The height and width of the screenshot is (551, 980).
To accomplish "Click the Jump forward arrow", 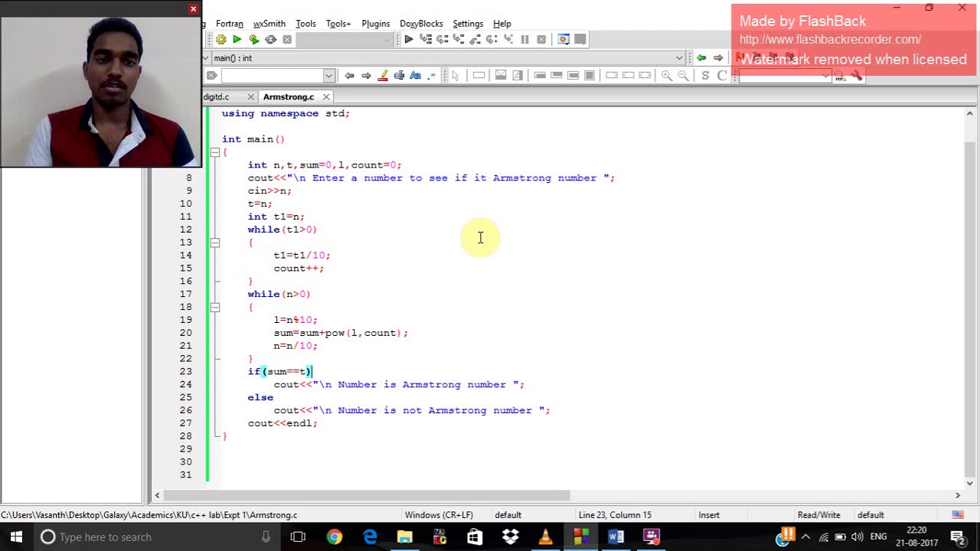I will [718, 58].
